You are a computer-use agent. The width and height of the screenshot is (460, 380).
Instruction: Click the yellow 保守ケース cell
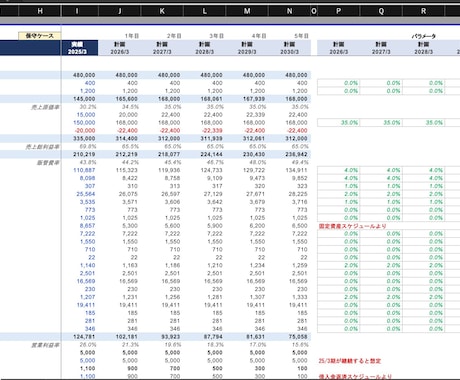pos(40,36)
